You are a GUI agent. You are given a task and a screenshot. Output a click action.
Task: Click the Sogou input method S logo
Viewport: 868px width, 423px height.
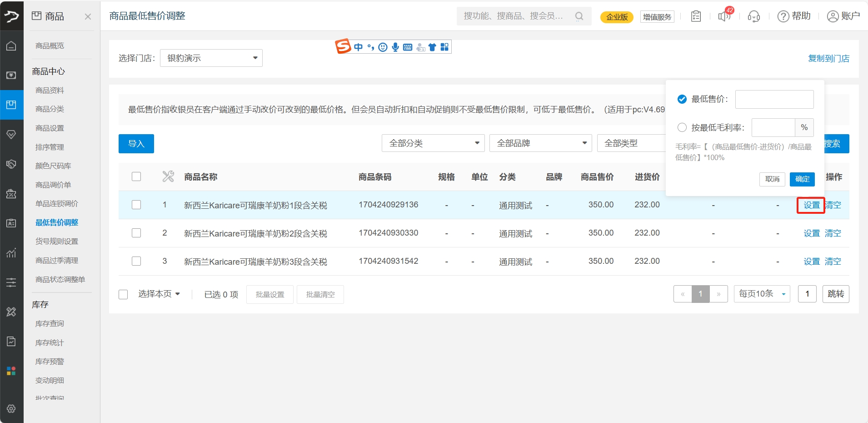click(x=343, y=46)
